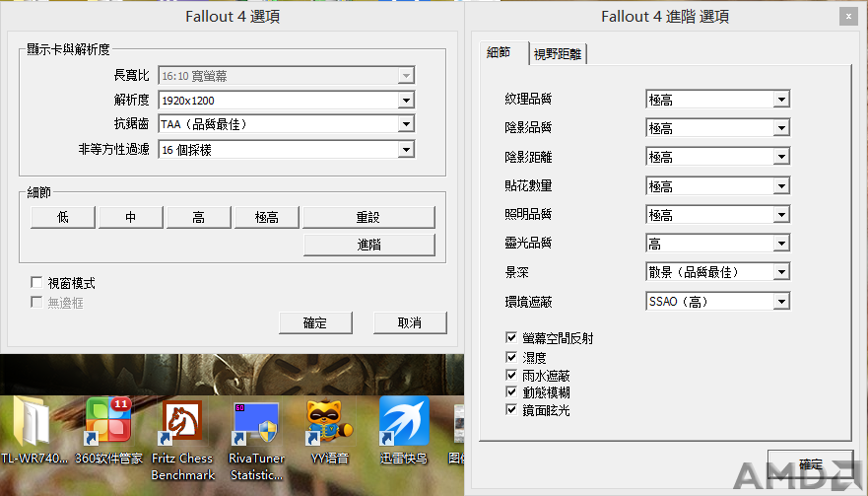This screenshot has width=868, height=496.
Task: Expand the 陰影距離 dropdown
Action: pos(717,157)
